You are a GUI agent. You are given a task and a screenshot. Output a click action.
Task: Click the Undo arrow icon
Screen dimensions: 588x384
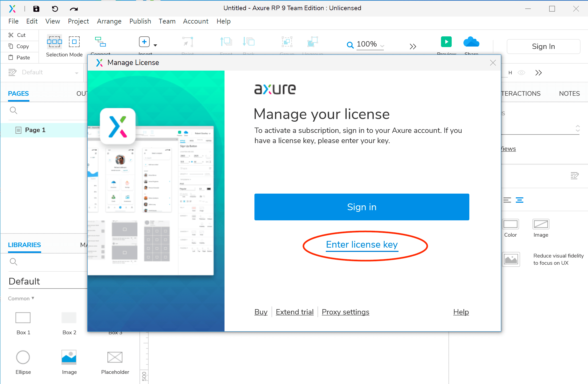(55, 9)
